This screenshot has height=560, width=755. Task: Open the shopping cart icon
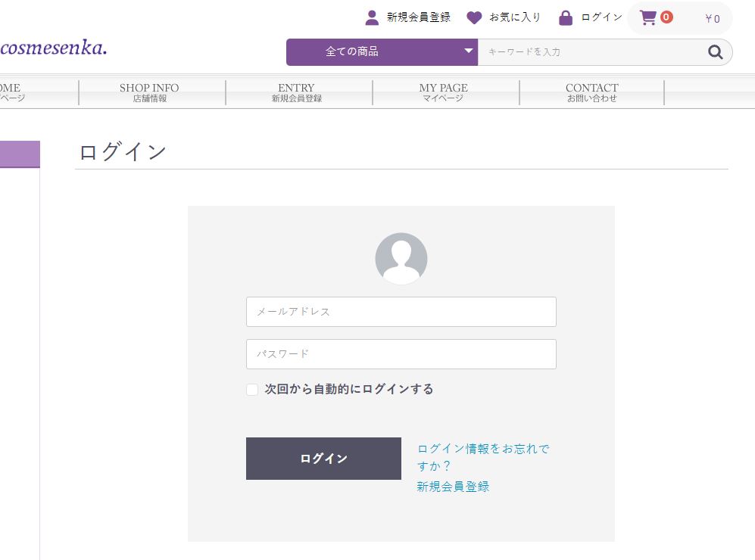648,17
